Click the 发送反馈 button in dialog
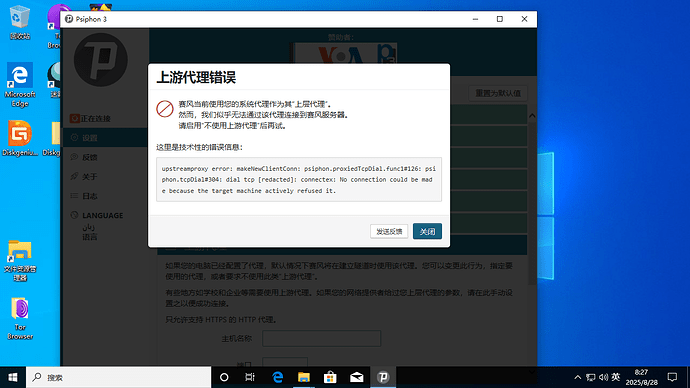The height and width of the screenshot is (388, 690). pos(389,231)
